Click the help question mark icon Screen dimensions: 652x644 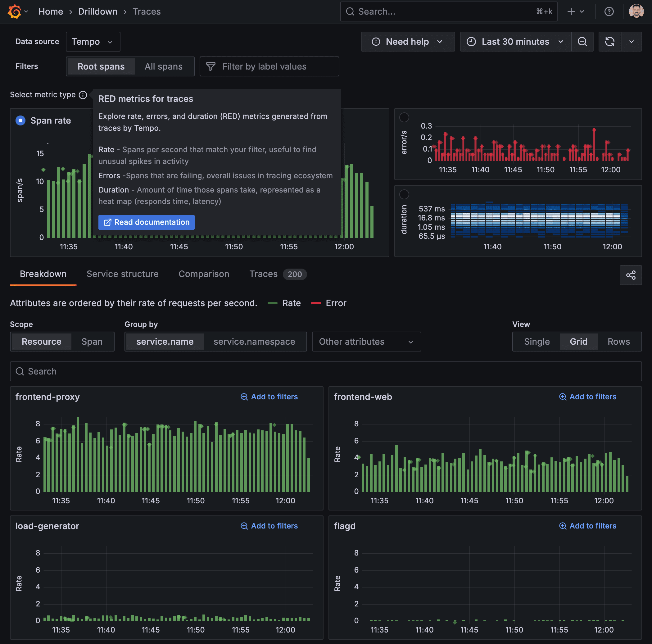(609, 11)
